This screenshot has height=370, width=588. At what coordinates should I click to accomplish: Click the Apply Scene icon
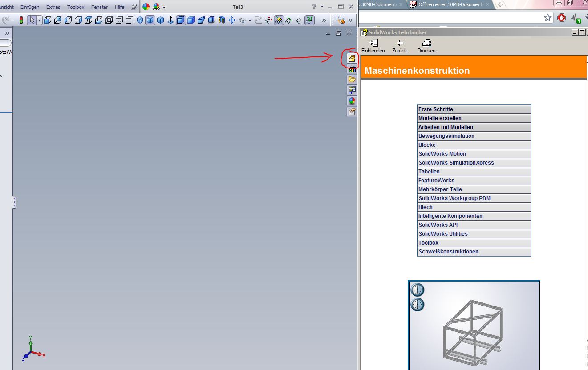click(x=156, y=7)
